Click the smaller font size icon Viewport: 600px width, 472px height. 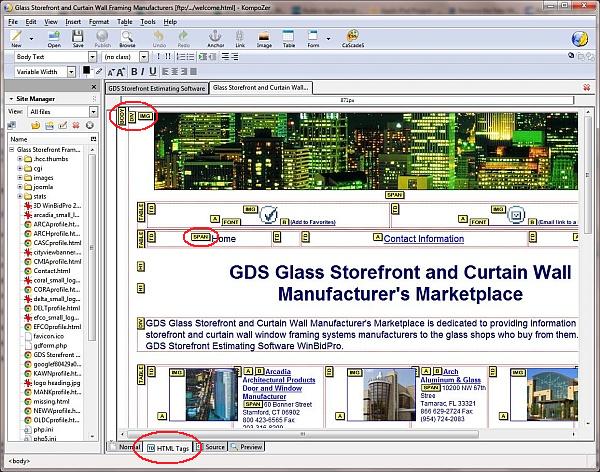click(111, 72)
